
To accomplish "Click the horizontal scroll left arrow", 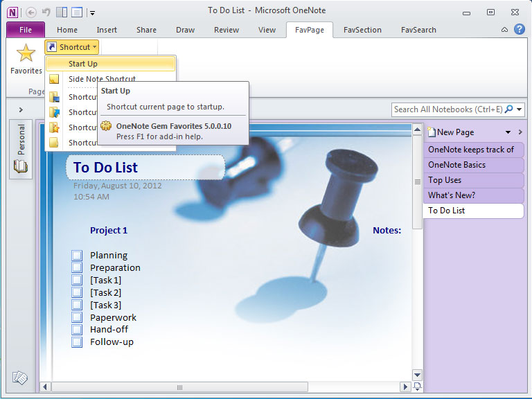I will coord(45,387).
